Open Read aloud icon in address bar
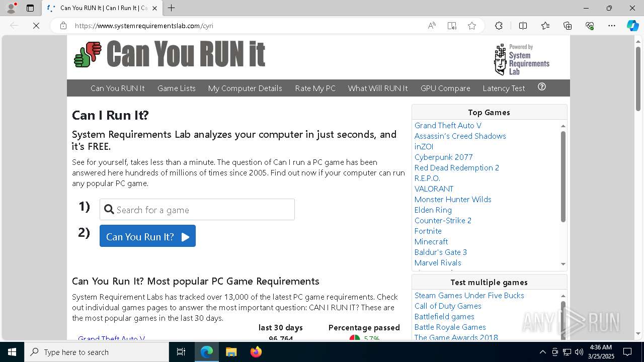Screen dimensions: 644x362 (x=432, y=26)
